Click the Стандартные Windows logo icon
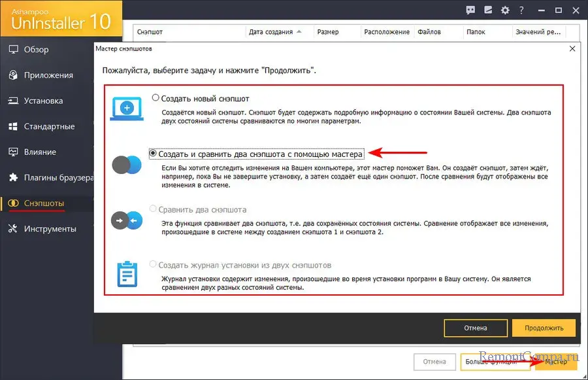 12,126
